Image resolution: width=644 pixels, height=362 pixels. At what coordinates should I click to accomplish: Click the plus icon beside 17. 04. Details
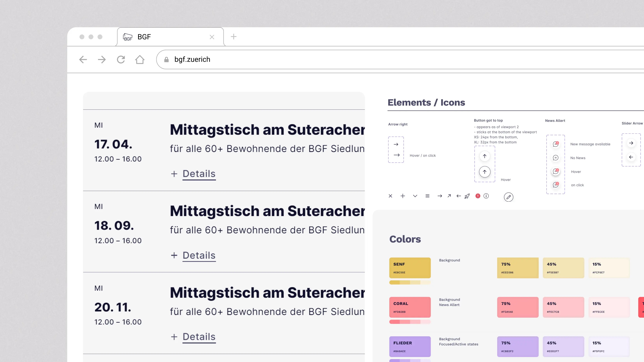point(174,174)
